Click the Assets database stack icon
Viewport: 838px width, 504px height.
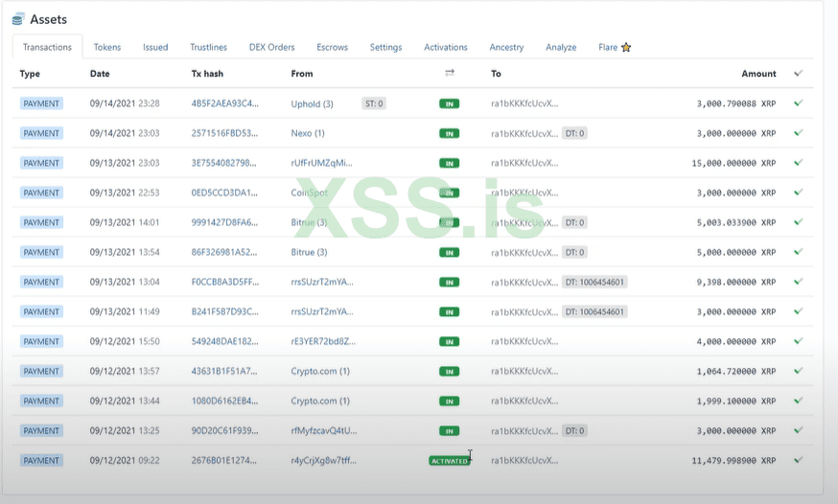(17, 19)
